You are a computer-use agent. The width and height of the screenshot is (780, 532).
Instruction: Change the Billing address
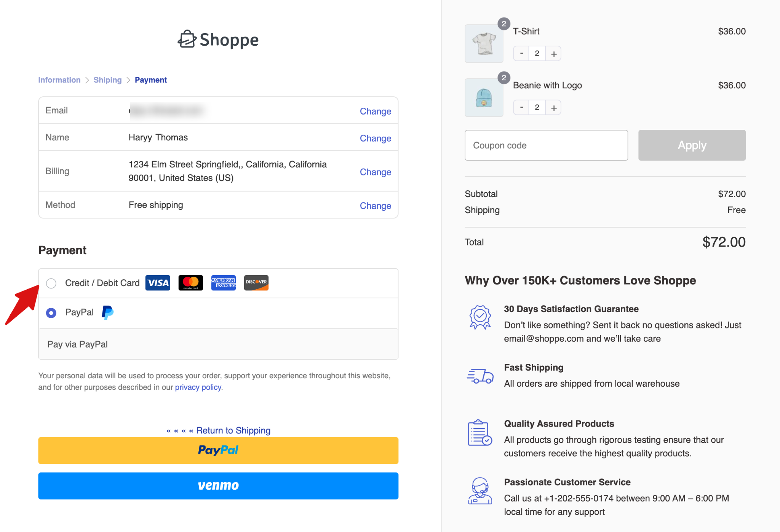pyautogui.click(x=376, y=172)
